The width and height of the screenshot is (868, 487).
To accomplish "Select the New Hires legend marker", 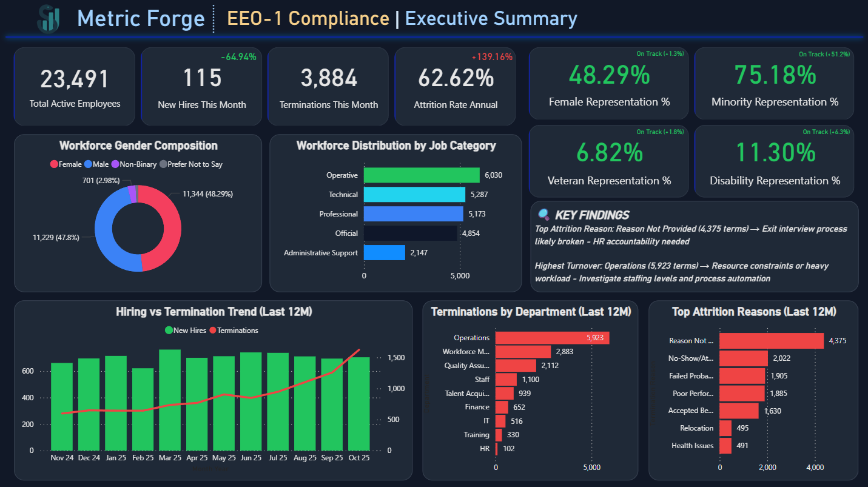I will (169, 331).
